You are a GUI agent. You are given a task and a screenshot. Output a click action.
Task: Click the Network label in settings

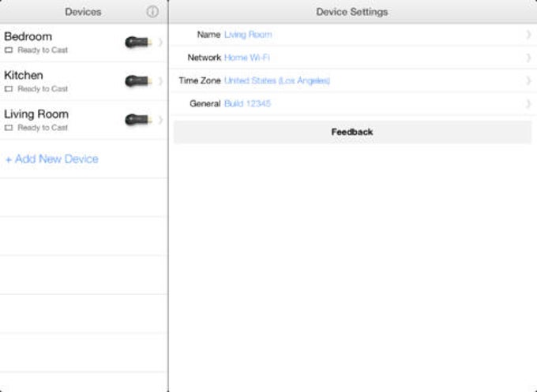click(x=204, y=58)
